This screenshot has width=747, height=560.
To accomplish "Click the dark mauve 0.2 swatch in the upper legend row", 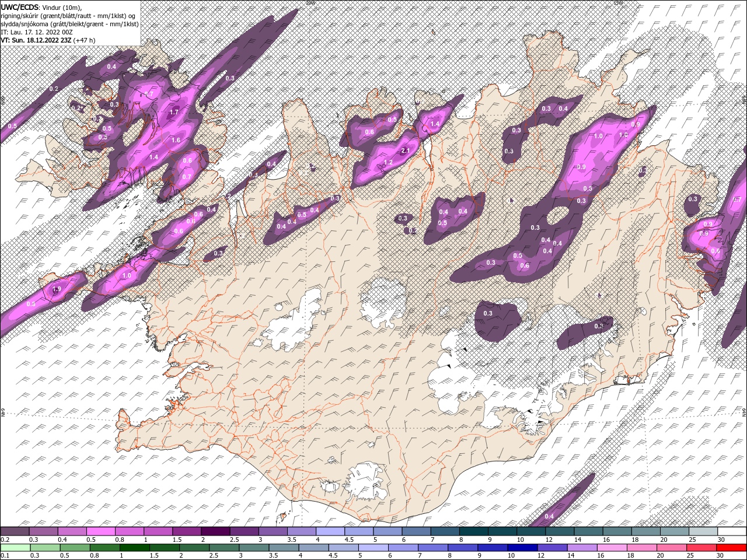I will pos(15,531).
